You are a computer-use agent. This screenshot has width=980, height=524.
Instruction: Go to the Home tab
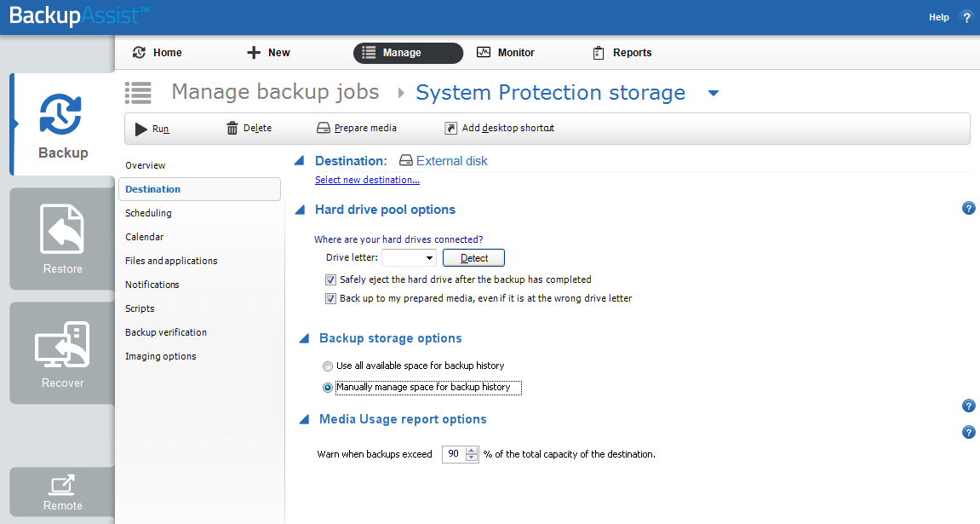pyautogui.click(x=157, y=53)
